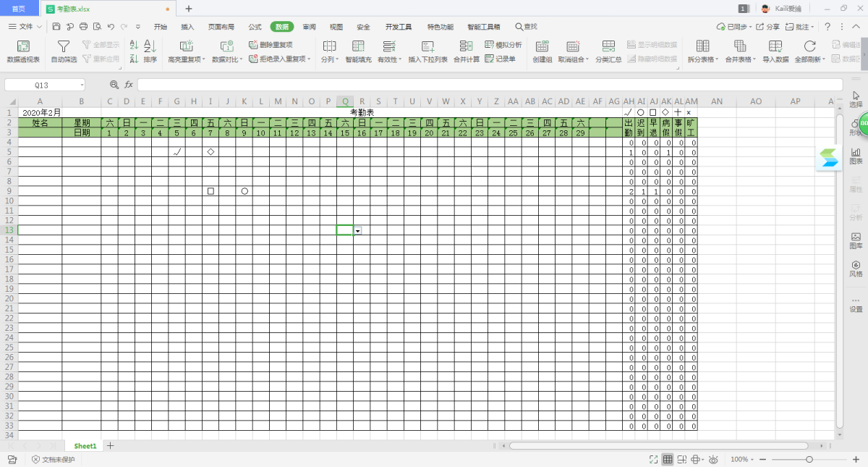
Task: Click the Smart Fill (智能填充) icon
Action: click(x=359, y=46)
